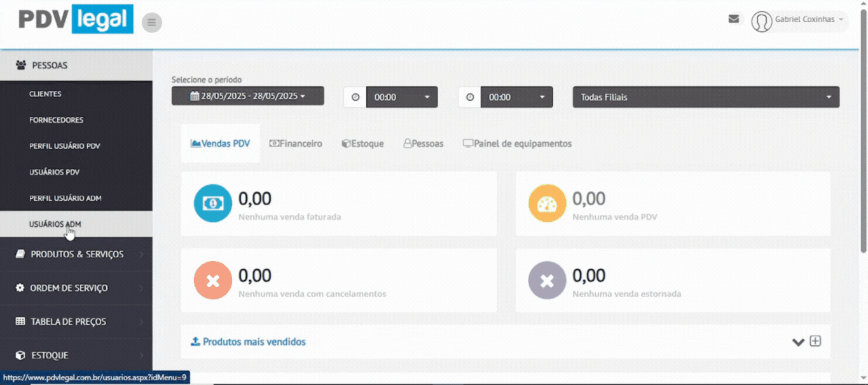Open Clientes in the Pessoas menu
The image size is (868, 385).
click(x=45, y=94)
